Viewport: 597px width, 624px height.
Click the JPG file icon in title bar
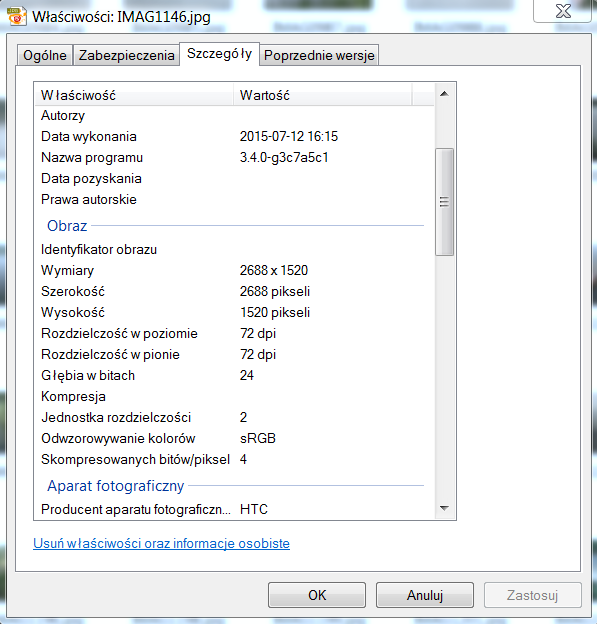point(17,16)
